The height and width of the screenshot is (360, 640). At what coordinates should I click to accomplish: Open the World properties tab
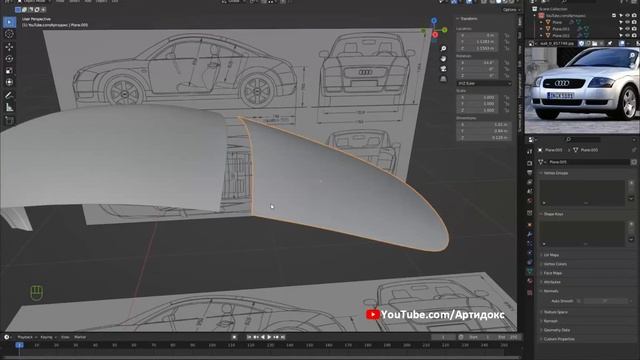(529, 201)
